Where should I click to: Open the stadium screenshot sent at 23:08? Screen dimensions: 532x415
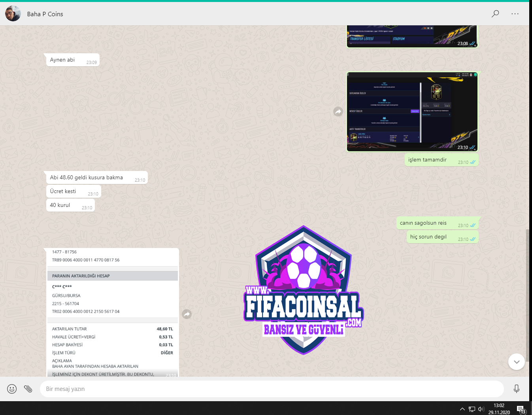(412, 36)
